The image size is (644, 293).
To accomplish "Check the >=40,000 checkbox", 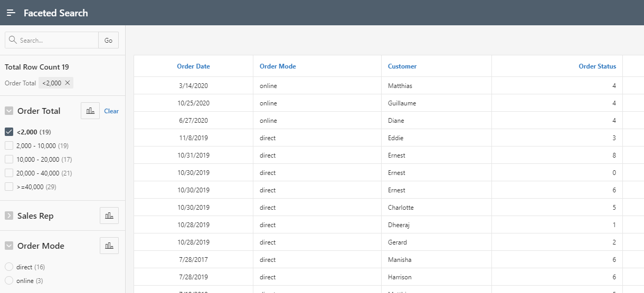I will [x=9, y=187].
